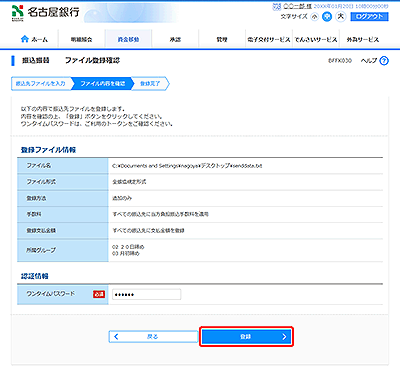Screen dimensions: 400x380
Task: Click the ログアウト button
Action: (369, 17)
